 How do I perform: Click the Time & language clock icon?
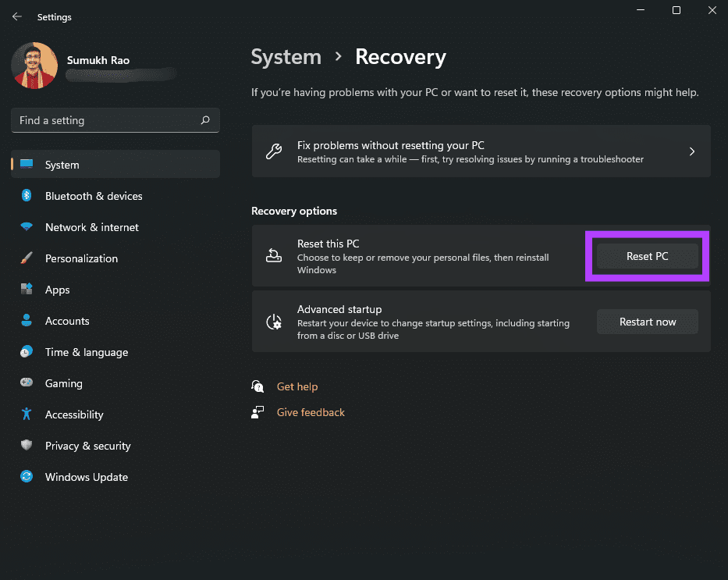(x=27, y=351)
